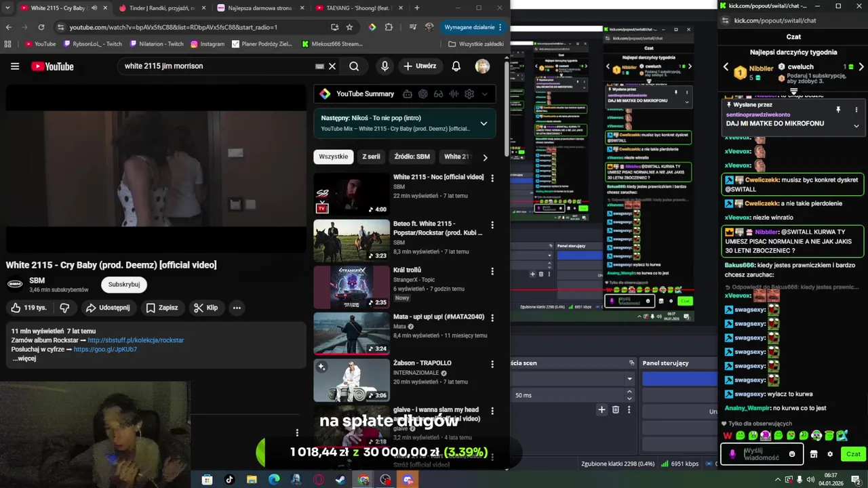Open the on-screen keyboard in search box

tap(319, 66)
